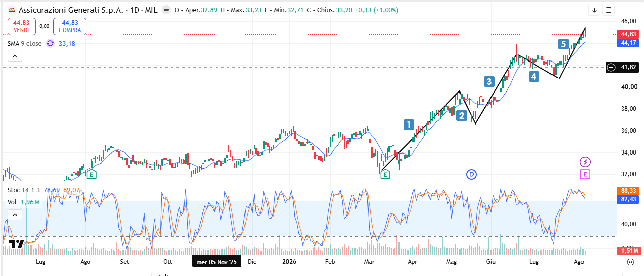The height and width of the screenshot is (276, 644).
Task: Click the red VENDI sell button
Action: [x=21, y=26]
